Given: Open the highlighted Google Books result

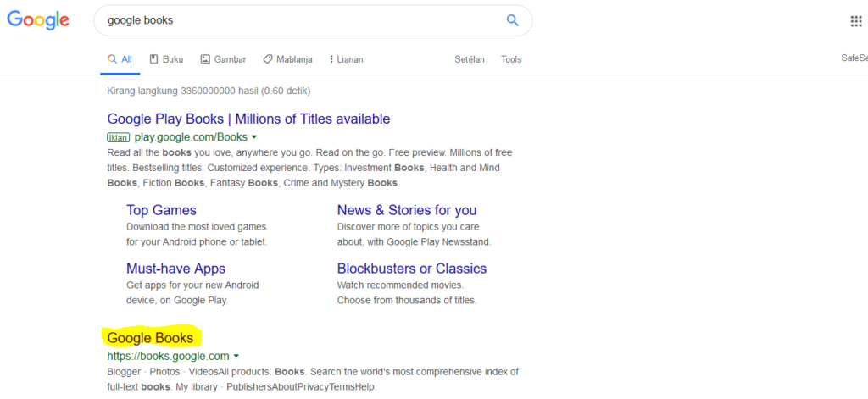Looking at the screenshot, I should tap(151, 338).
